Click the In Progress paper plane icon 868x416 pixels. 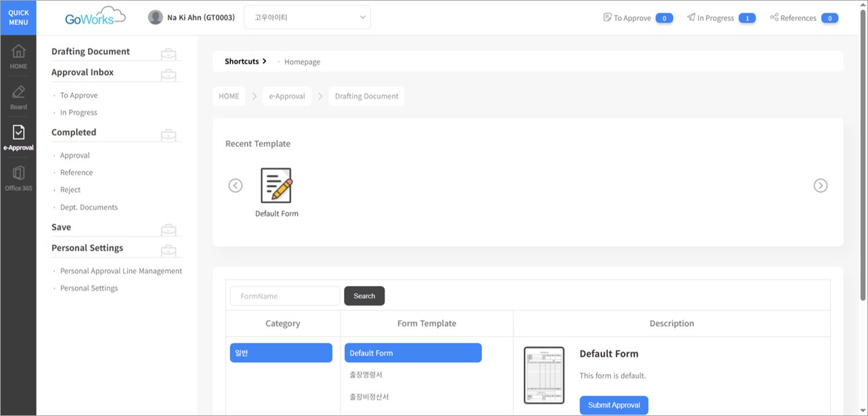click(691, 18)
